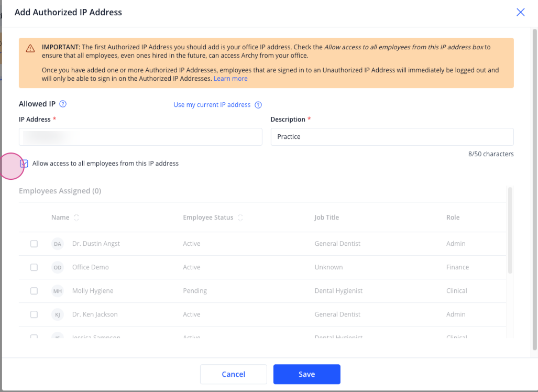Click Use my current IP address link
The height and width of the screenshot is (392, 538).
coord(212,105)
